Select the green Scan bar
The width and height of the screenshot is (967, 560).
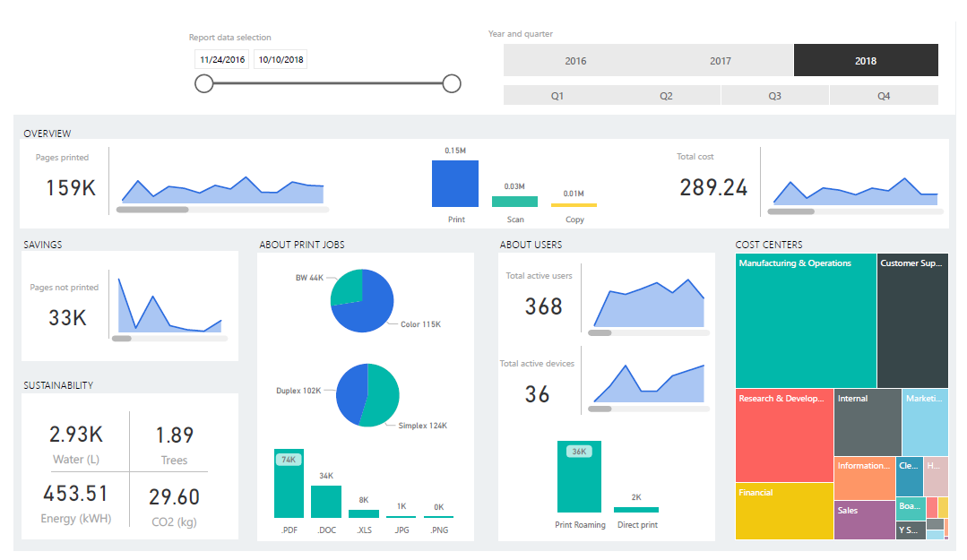coord(514,202)
